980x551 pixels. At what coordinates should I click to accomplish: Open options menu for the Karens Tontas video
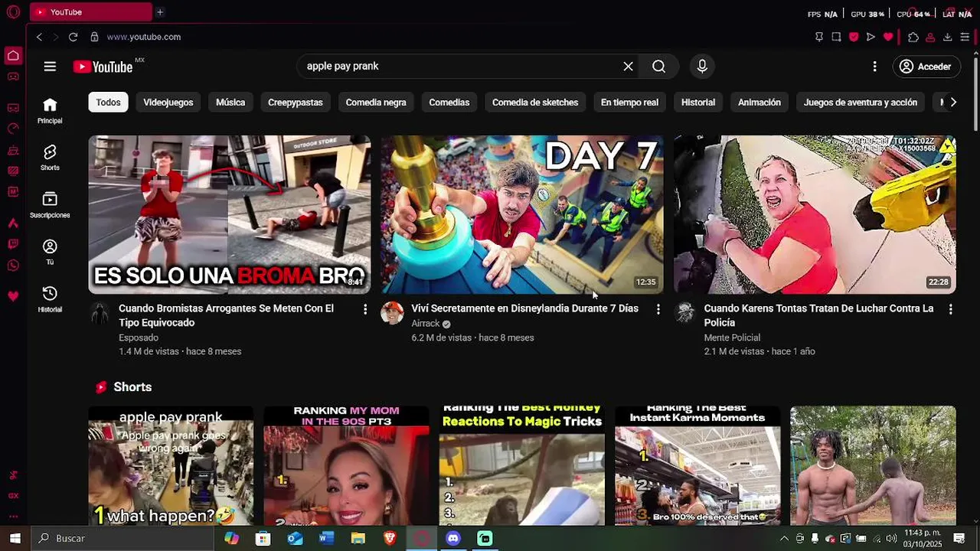coord(950,309)
